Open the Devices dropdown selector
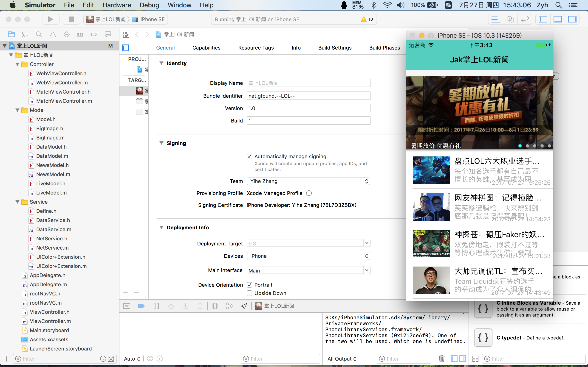 click(308, 255)
